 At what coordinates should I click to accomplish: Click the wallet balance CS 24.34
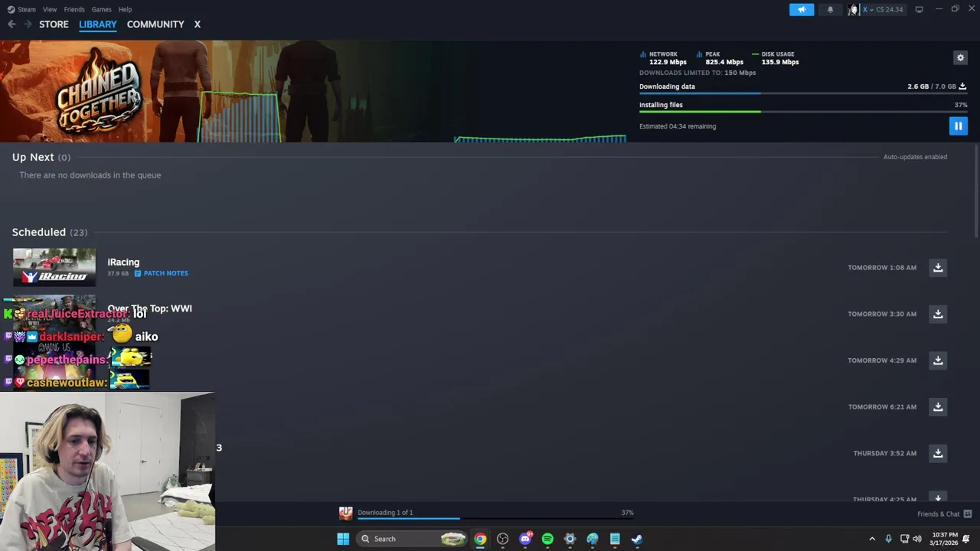(889, 9)
